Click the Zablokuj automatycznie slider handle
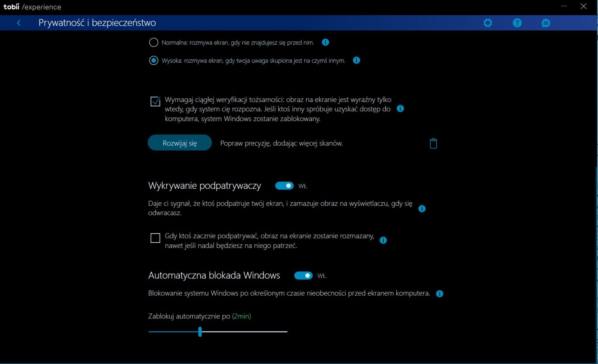The width and height of the screenshot is (598, 364). tap(200, 331)
